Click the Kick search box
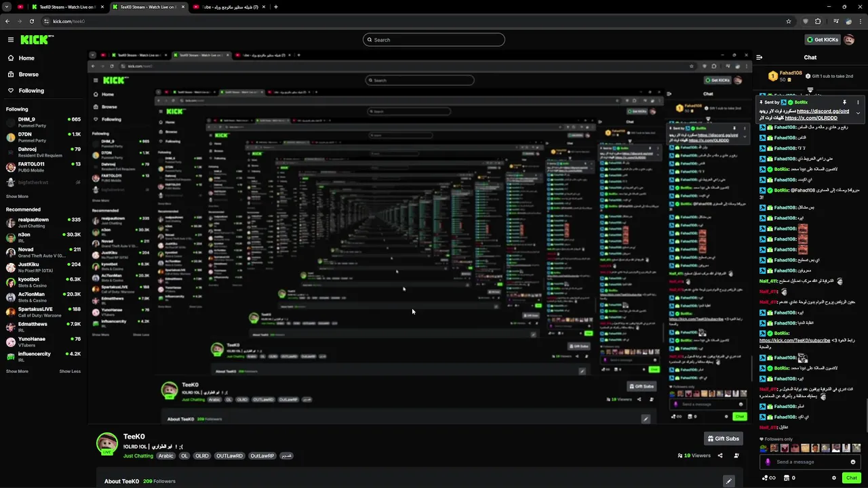 coord(434,40)
